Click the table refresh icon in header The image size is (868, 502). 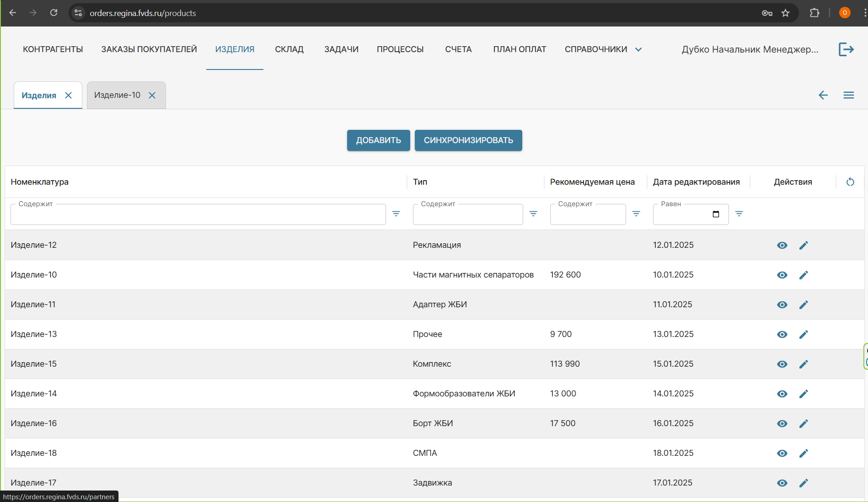click(850, 182)
